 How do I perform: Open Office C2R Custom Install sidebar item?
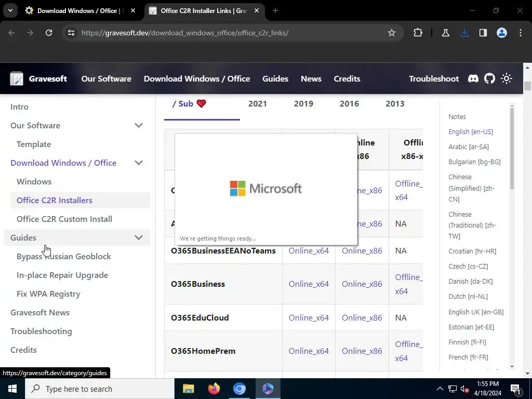pyautogui.click(x=64, y=219)
